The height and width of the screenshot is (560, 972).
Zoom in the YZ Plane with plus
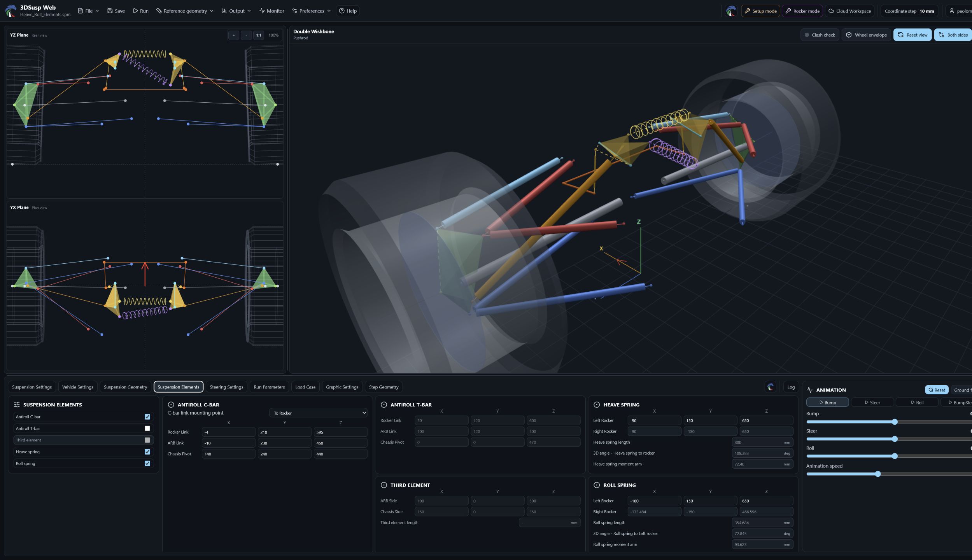234,35
